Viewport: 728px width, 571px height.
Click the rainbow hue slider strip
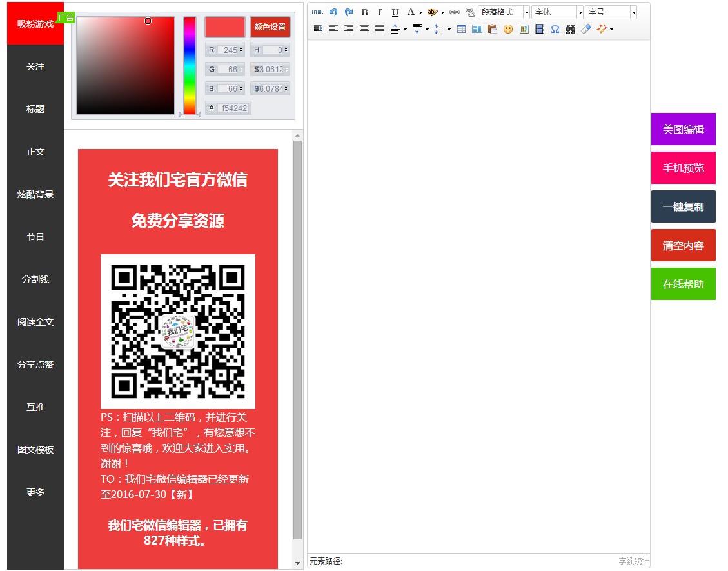pyautogui.click(x=190, y=66)
